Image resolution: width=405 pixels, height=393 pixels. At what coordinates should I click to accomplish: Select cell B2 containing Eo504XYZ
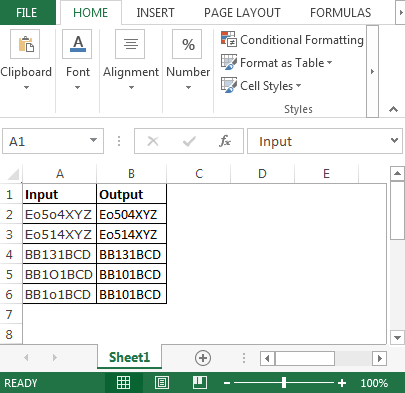[x=131, y=214]
